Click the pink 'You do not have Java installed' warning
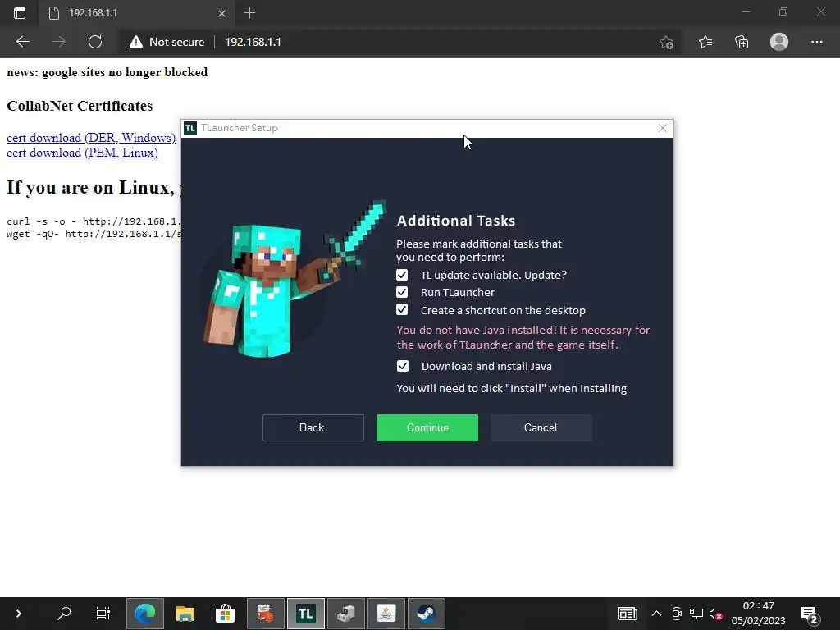 click(523, 337)
